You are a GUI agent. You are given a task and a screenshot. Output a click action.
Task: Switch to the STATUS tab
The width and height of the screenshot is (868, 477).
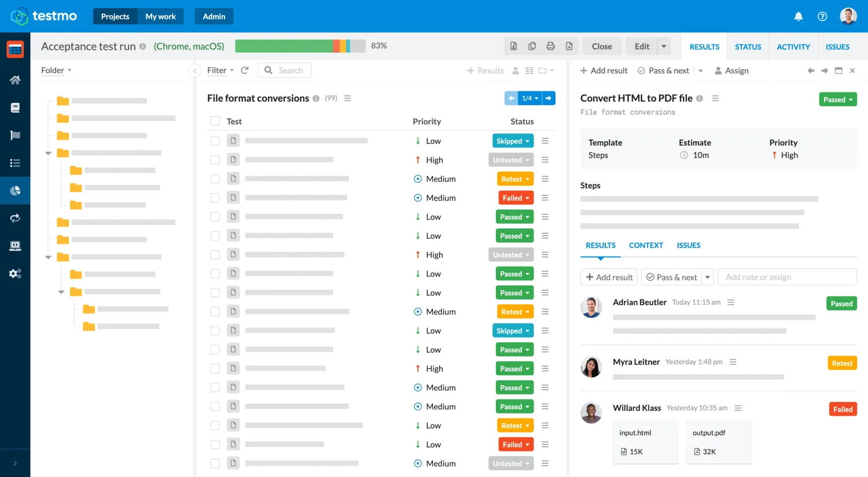tap(748, 47)
